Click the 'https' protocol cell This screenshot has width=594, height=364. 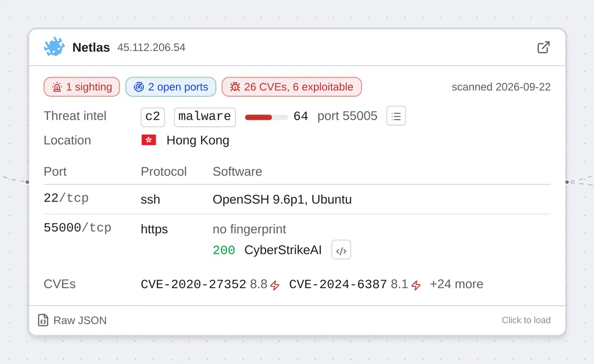pos(154,229)
